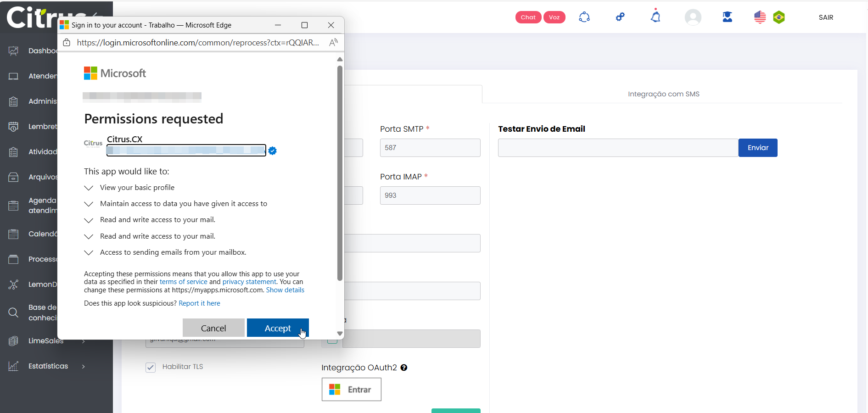The width and height of the screenshot is (868, 413).
Task: Open the user avatar profile icon
Action: click(x=693, y=17)
